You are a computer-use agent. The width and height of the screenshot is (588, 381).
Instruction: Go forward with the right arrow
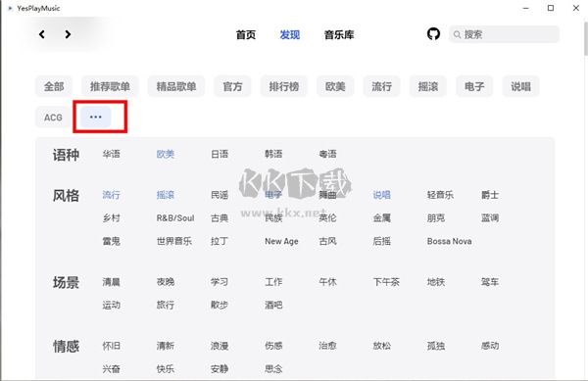pos(68,34)
